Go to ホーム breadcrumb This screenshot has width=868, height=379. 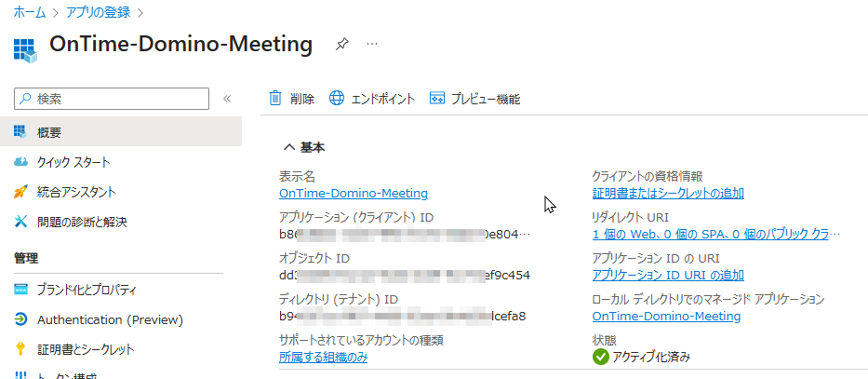(30, 12)
